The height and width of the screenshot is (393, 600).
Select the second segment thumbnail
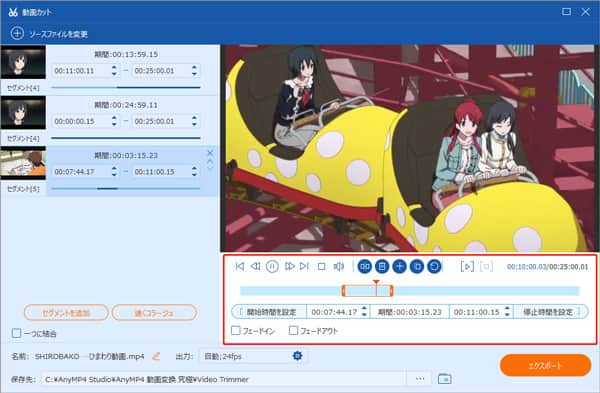[x=23, y=113]
